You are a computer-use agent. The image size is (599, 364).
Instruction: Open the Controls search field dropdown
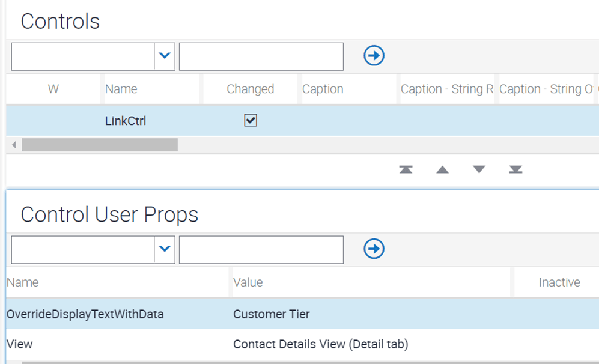tap(165, 56)
